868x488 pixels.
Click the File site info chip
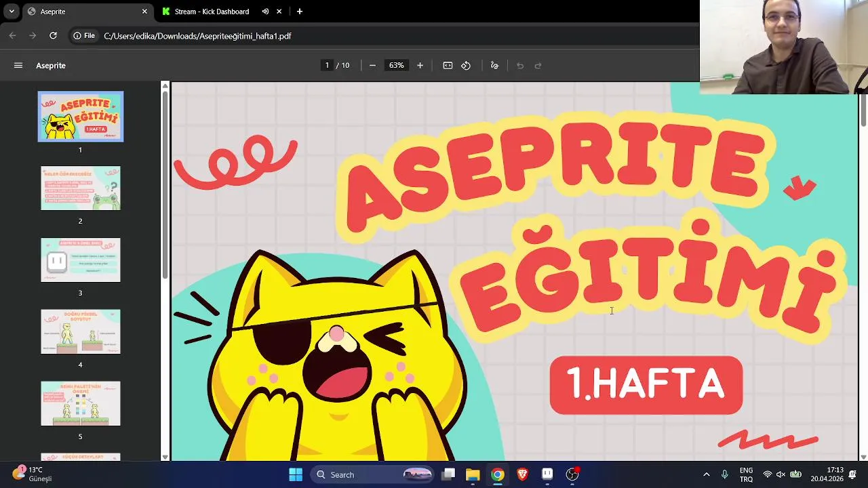(x=84, y=36)
